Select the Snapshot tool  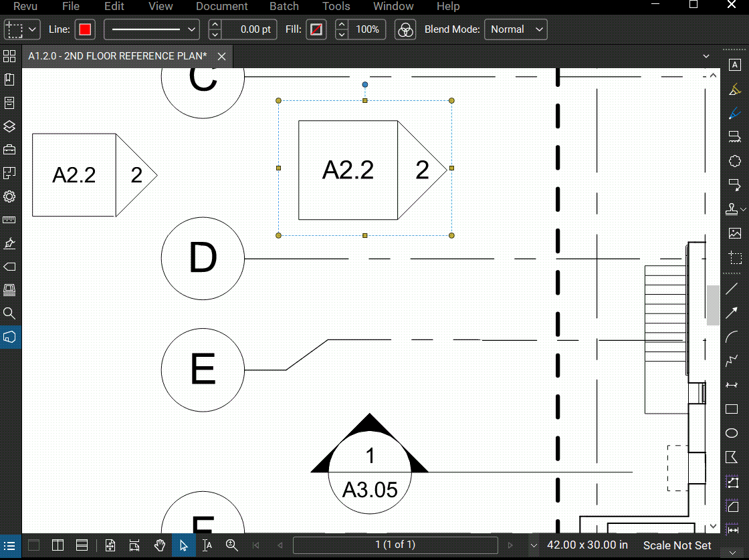click(735, 259)
